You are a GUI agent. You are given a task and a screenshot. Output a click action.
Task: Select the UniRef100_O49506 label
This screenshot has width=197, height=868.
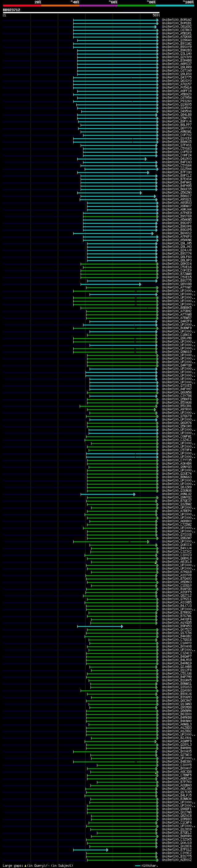177,111
